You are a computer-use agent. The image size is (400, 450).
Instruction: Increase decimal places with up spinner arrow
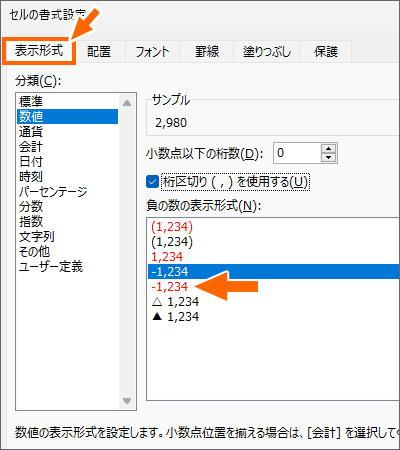click(x=329, y=149)
